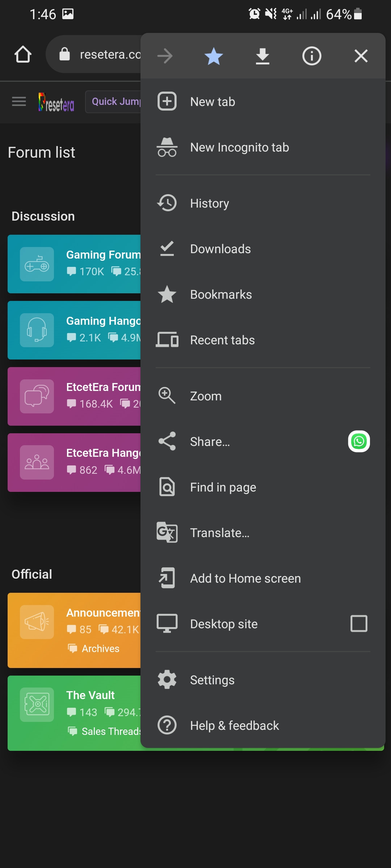
Task: Open Help & feedback
Action: 263,726
